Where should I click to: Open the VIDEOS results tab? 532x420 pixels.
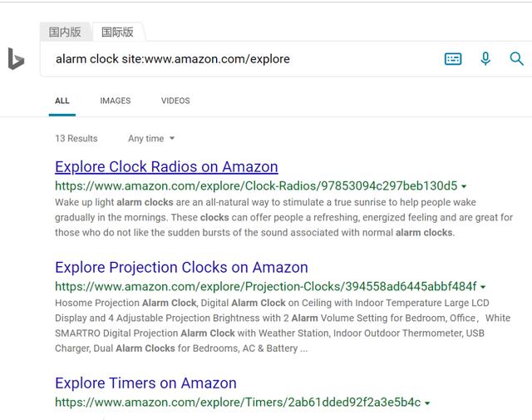175,101
